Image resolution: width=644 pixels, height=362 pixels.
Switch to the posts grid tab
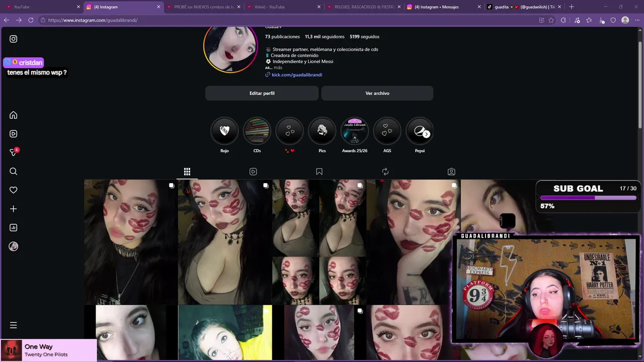click(x=187, y=171)
